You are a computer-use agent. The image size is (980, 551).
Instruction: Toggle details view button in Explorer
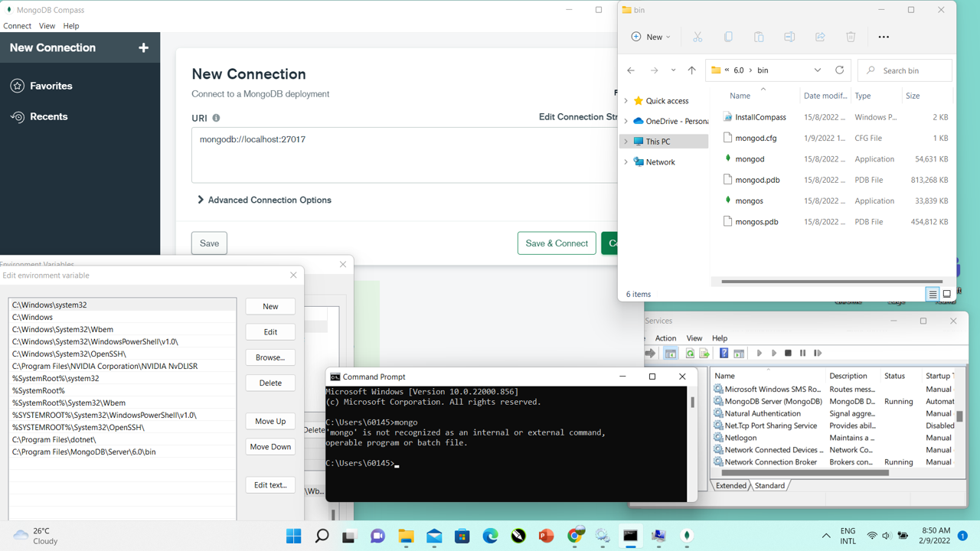click(x=933, y=294)
